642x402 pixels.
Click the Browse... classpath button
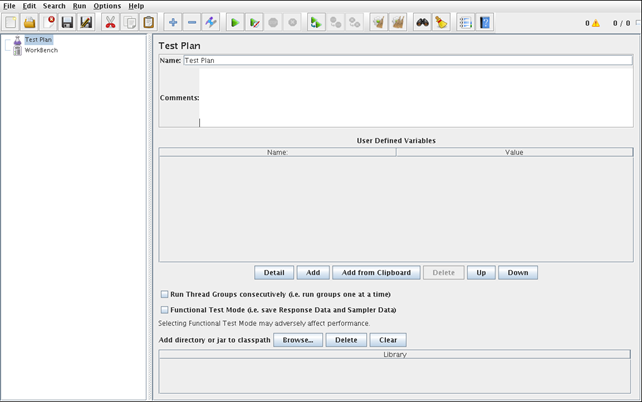[297, 340]
